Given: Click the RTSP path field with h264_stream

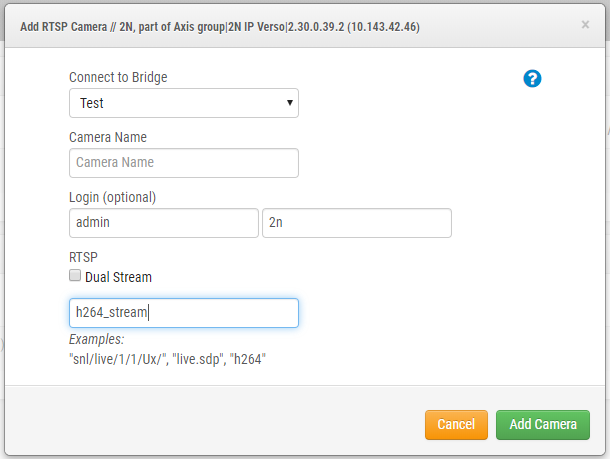Looking at the screenshot, I should coord(183,313).
